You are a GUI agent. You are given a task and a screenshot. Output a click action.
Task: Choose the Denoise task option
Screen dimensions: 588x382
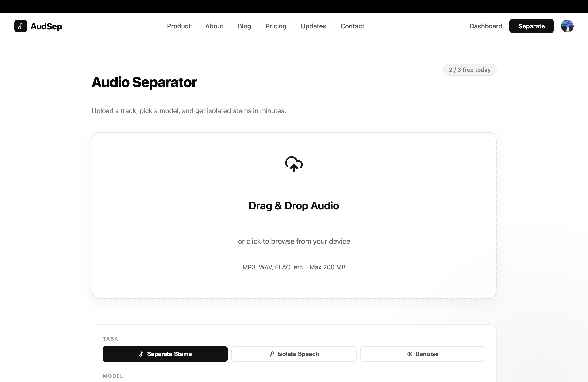pyautogui.click(x=422, y=354)
